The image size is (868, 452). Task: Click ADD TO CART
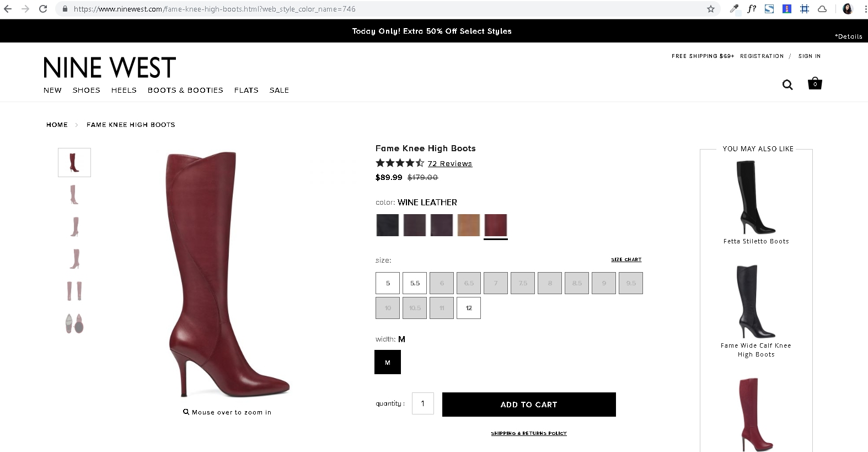(528, 404)
